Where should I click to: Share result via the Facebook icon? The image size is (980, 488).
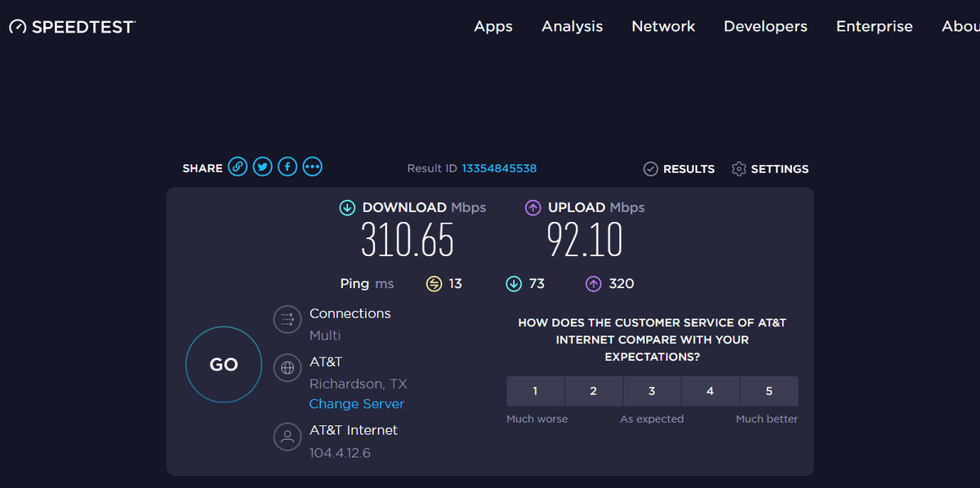pos(287,166)
